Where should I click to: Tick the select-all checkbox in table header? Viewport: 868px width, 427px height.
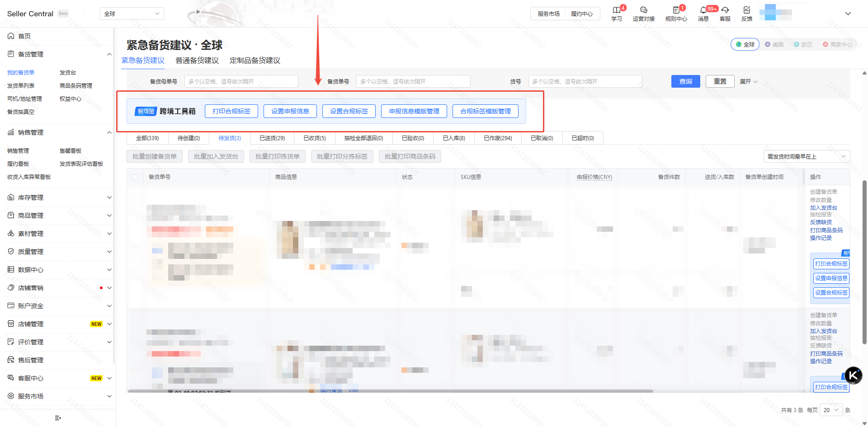(x=135, y=177)
